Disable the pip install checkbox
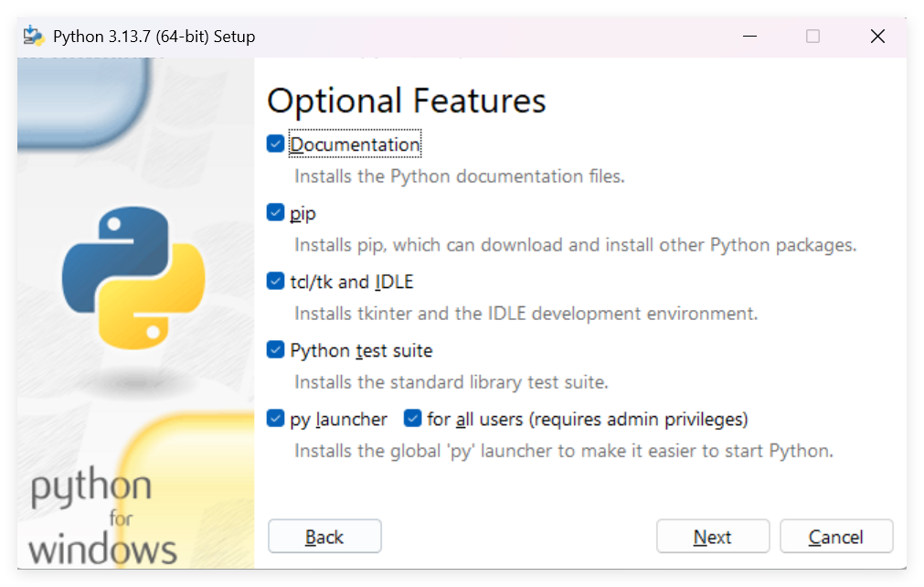 (x=275, y=213)
